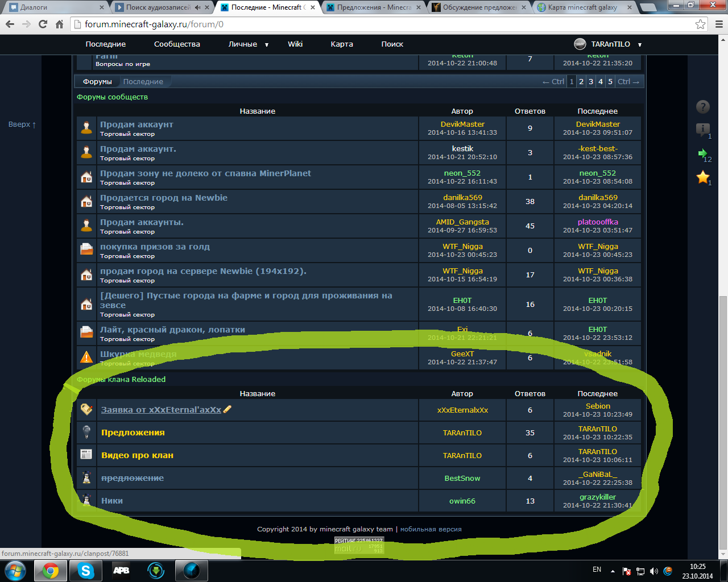Click the TARAnTILO avatar icon

coord(580,44)
